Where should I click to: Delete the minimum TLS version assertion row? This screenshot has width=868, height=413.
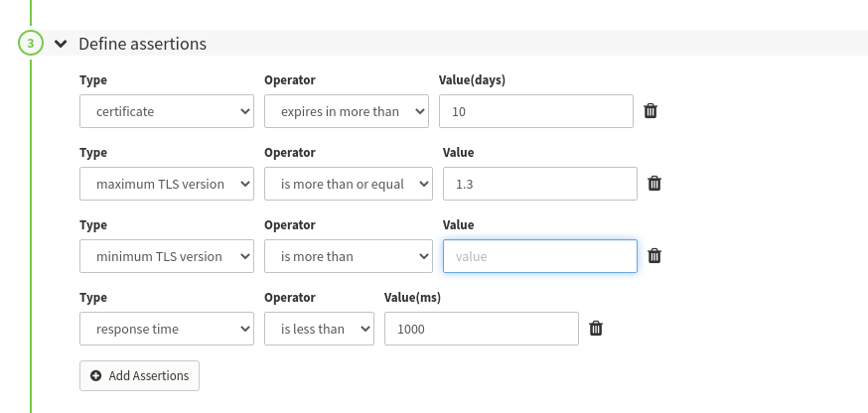click(x=654, y=256)
